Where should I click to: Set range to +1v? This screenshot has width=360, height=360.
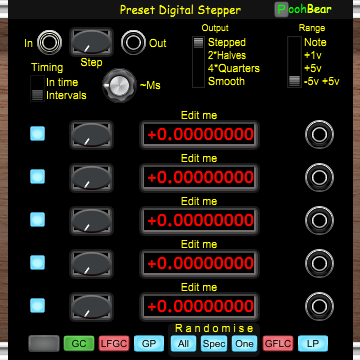coord(313,55)
